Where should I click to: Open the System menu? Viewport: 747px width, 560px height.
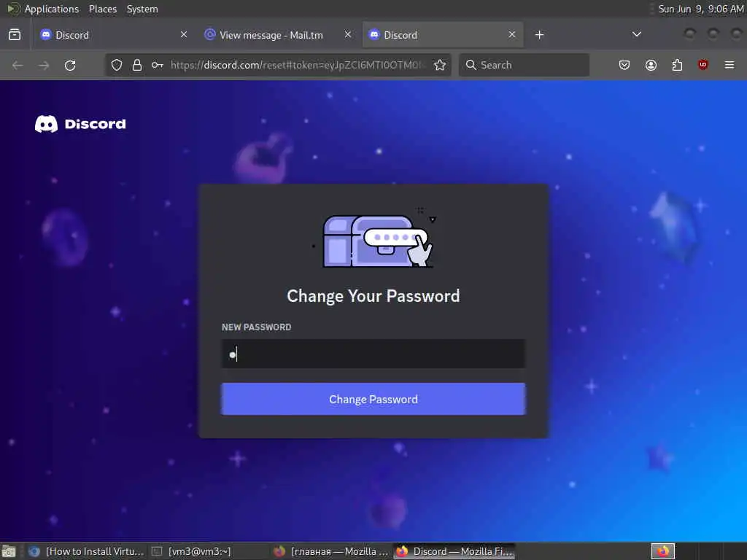142,9
